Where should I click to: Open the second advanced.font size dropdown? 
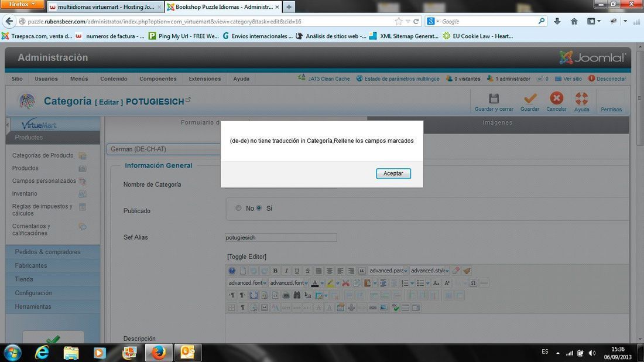click(289, 283)
